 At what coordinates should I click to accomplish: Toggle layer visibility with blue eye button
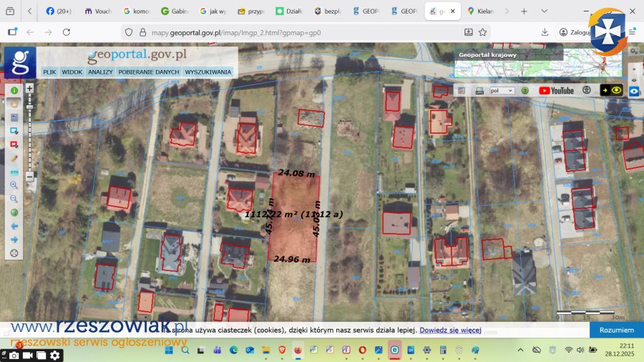[x=634, y=92]
